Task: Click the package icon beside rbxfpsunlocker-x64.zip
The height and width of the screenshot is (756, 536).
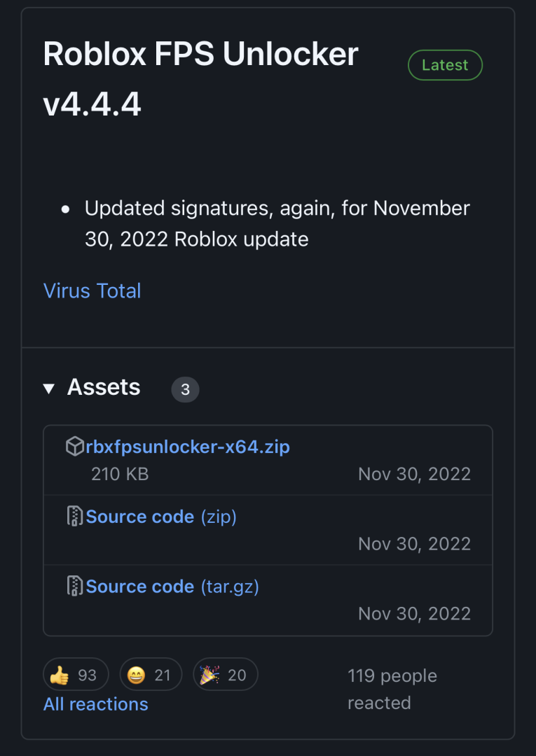Action: tap(75, 447)
